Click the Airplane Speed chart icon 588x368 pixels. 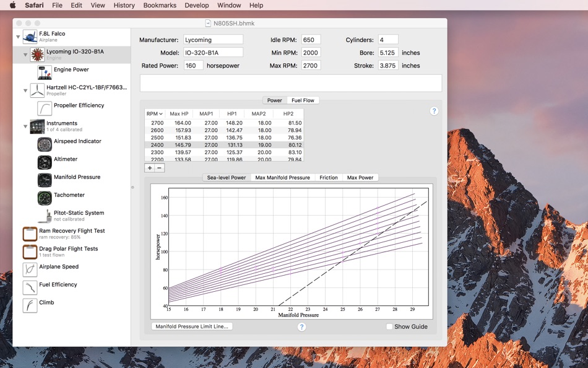pos(30,269)
